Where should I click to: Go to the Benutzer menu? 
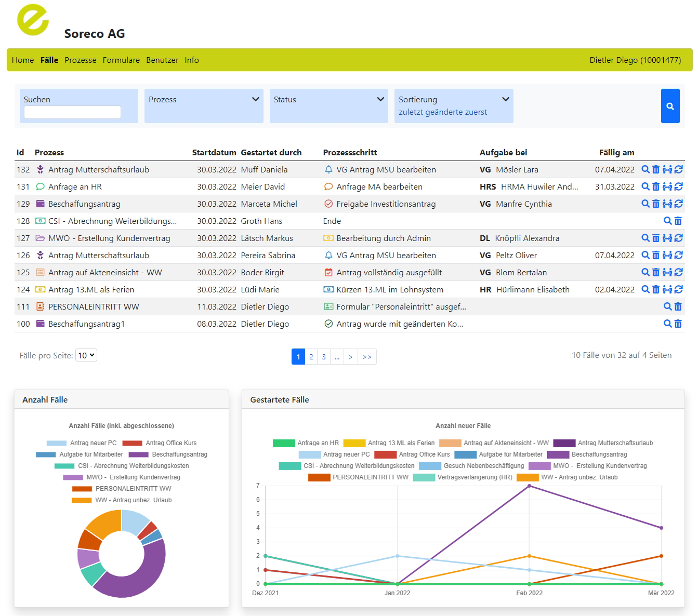[162, 60]
